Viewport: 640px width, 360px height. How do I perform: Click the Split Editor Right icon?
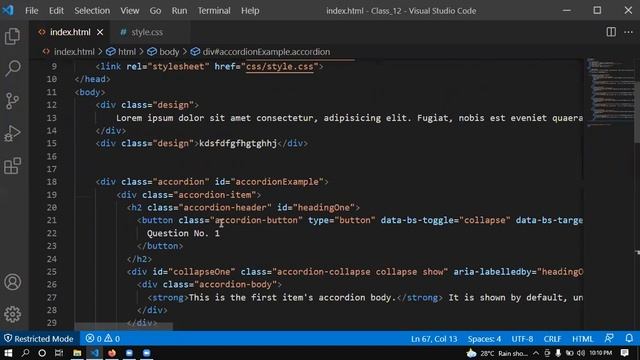[611, 32]
